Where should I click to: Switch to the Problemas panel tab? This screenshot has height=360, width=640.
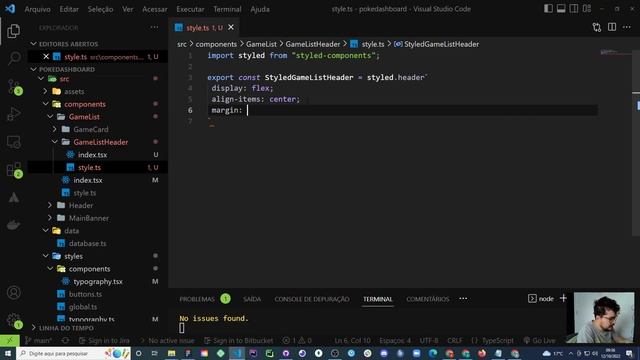coord(197,299)
